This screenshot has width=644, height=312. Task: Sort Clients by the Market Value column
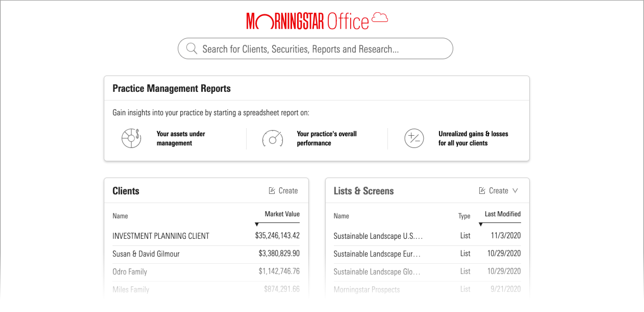282,214
